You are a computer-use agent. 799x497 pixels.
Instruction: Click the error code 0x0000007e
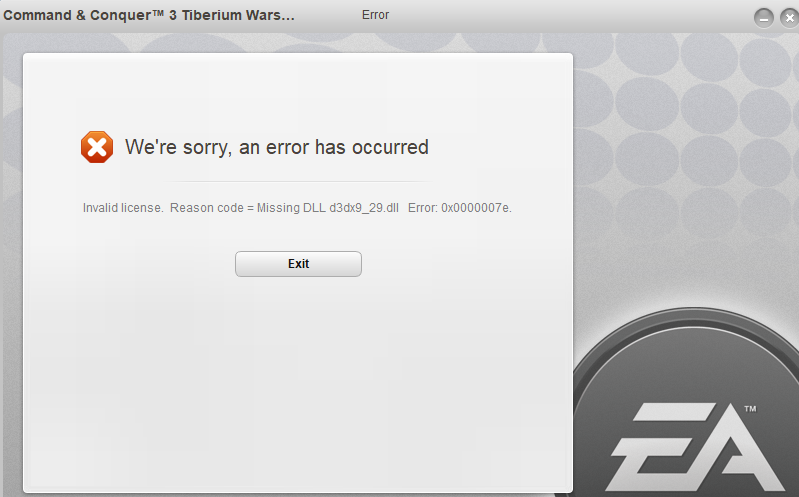(x=476, y=208)
